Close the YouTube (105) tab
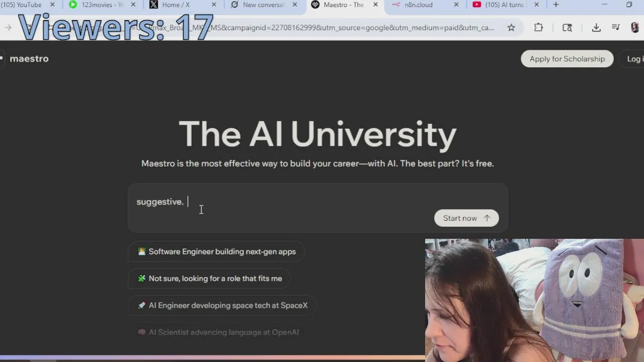Screen dimensions: 644x362 tap(52, 5)
